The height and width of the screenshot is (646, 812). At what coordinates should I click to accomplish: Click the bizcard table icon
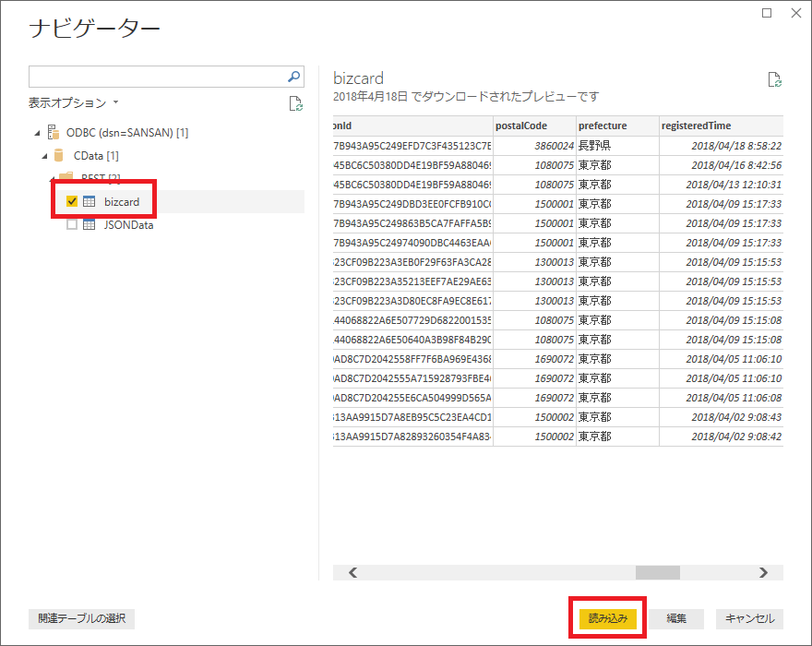click(x=90, y=201)
